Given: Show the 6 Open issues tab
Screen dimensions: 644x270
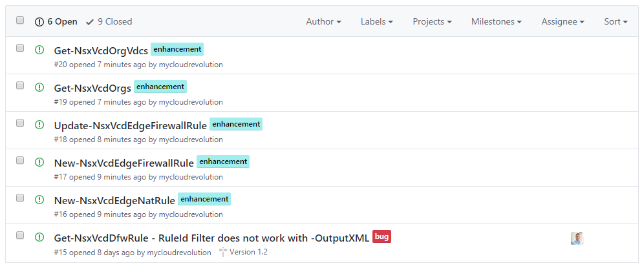Looking at the screenshot, I should pyautogui.click(x=56, y=21).
